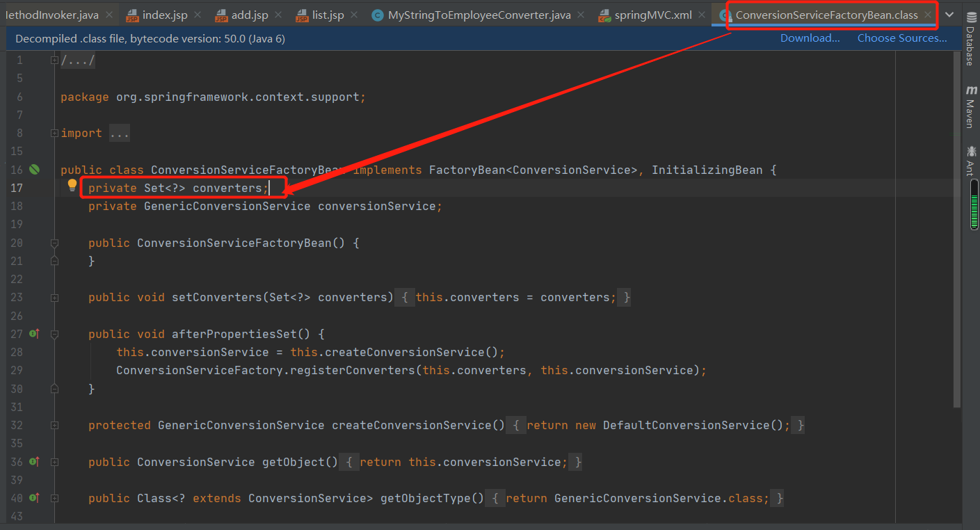Close the MethodInvoker.java tab
Screen dimensions: 980x530
coord(109,15)
